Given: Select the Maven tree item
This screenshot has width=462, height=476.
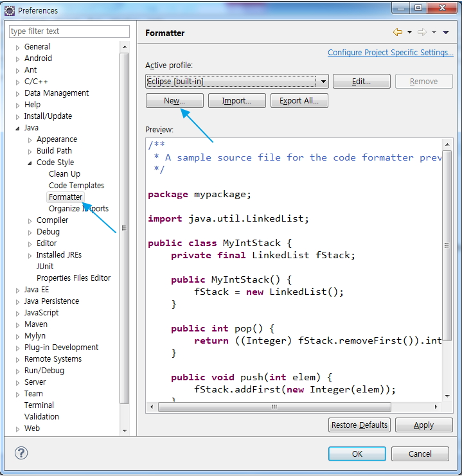Looking at the screenshot, I should coord(36,324).
